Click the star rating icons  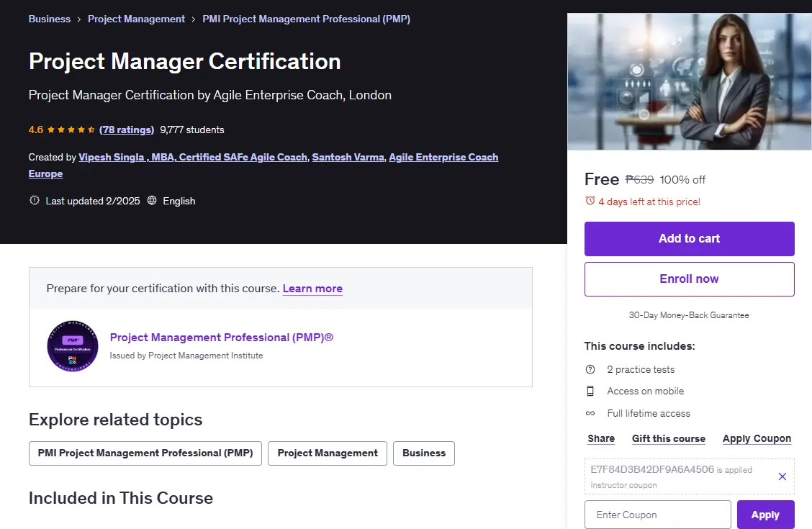[x=71, y=130]
